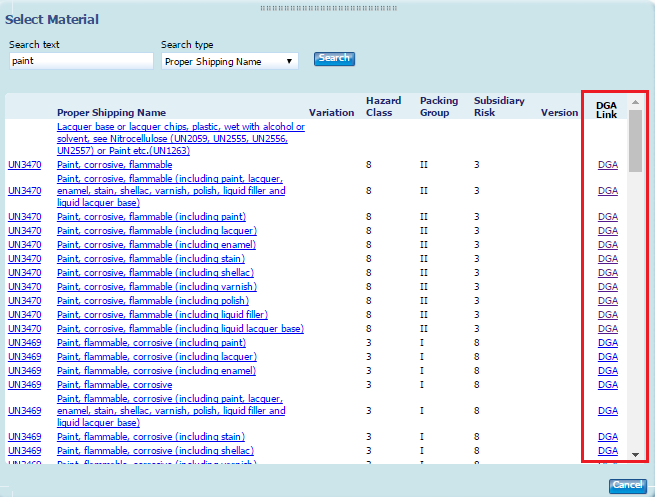Click the scrollbar up arrow
Image resolution: width=655 pixels, height=497 pixels.
(635, 102)
